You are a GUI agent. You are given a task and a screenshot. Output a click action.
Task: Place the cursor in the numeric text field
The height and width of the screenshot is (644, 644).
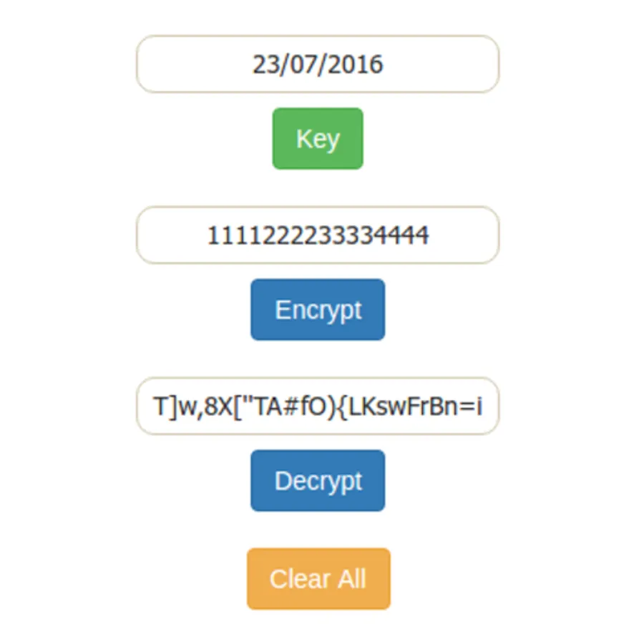pos(318,235)
